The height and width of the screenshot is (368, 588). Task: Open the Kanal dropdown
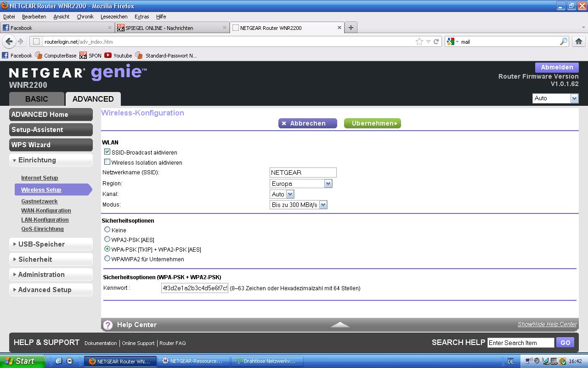pyautogui.click(x=282, y=194)
